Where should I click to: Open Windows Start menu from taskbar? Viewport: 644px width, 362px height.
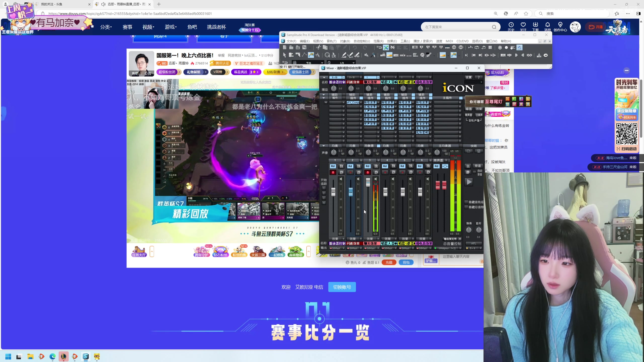point(8,356)
